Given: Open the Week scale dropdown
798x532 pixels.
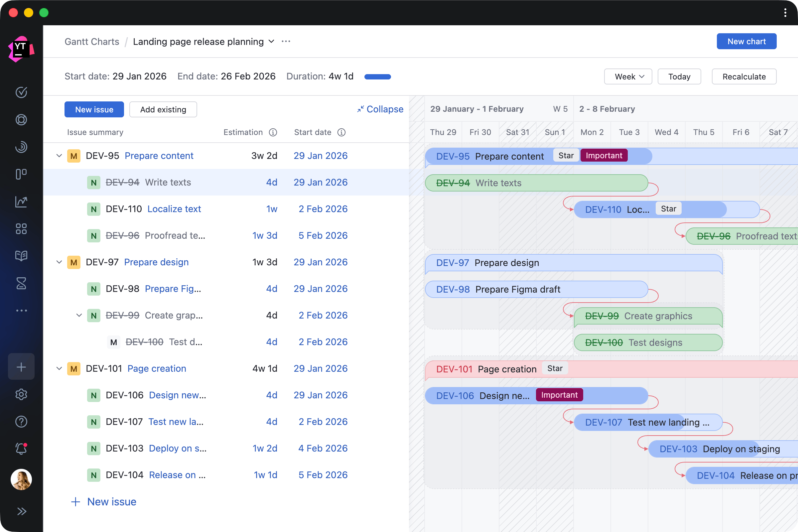Looking at the screenshot, I should (x=628, y=77).
